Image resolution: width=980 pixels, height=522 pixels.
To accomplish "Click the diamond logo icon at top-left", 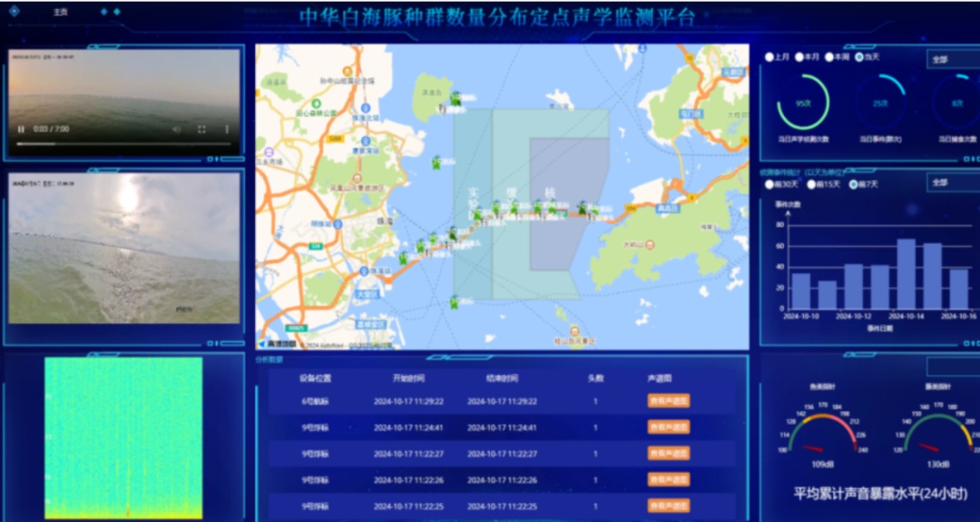I will [17, 12].
